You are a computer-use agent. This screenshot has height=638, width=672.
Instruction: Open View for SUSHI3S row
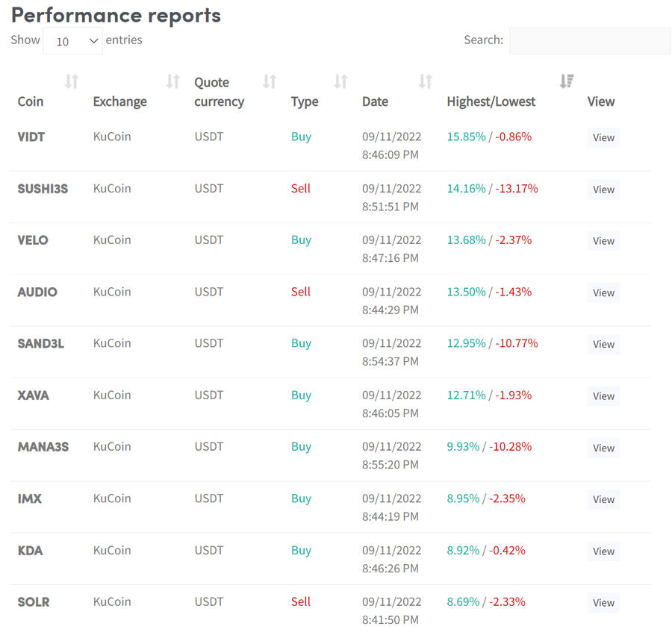[603, 190]
